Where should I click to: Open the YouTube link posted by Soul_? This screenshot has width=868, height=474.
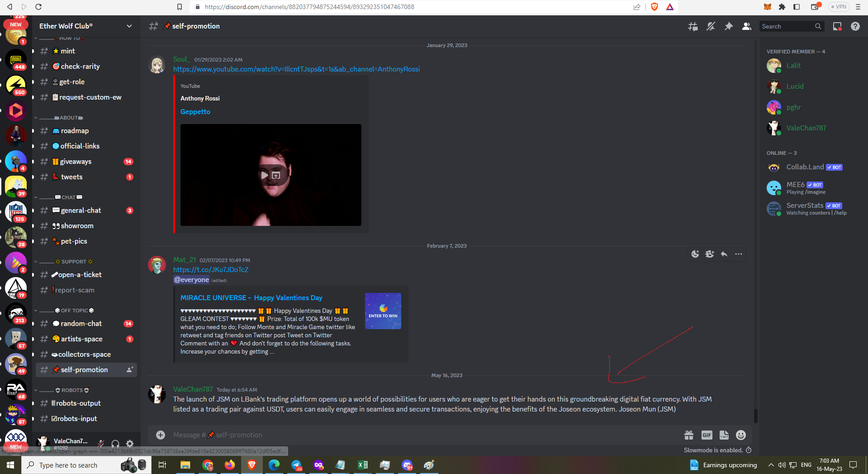pos(296,69)
